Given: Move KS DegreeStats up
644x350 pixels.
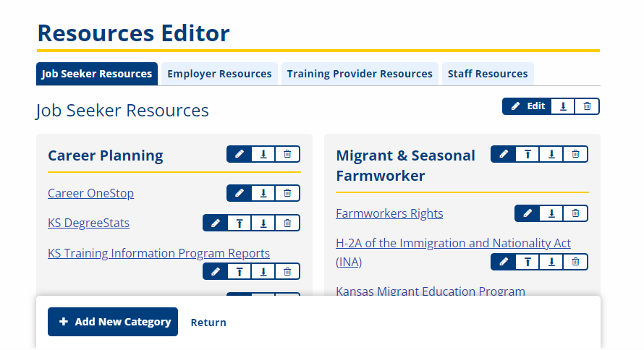Looking at the screenshot, I should coord(240,223).
